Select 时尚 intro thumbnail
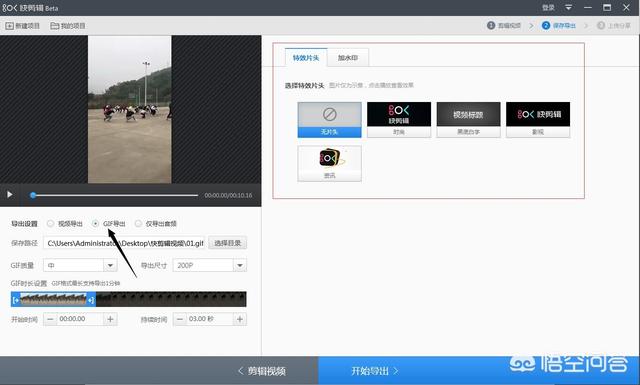The image size is (640, 385). [399, 120]
